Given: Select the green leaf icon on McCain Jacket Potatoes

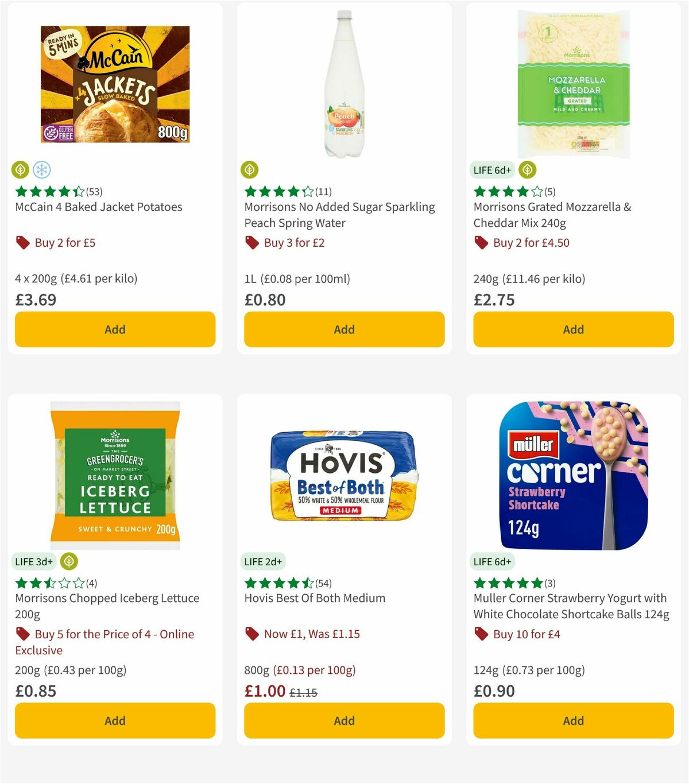Looking at the screenshot, I should pos(20,169).
